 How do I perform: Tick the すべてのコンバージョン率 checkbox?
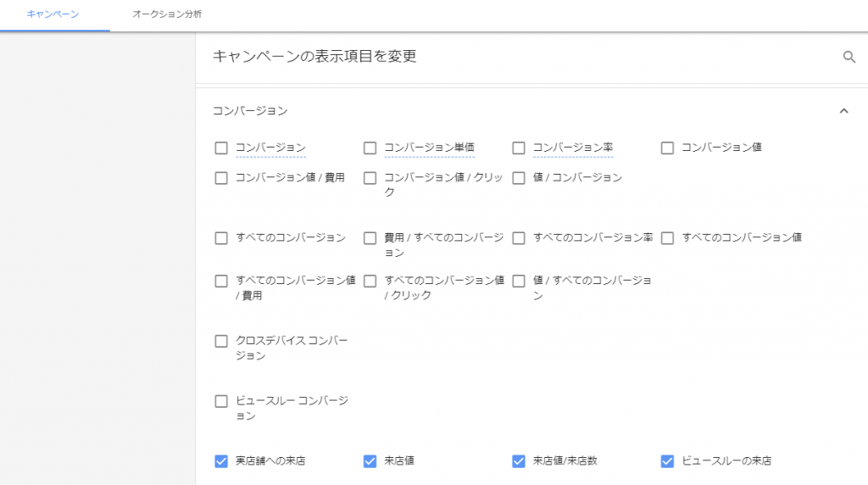coord(519,238)
